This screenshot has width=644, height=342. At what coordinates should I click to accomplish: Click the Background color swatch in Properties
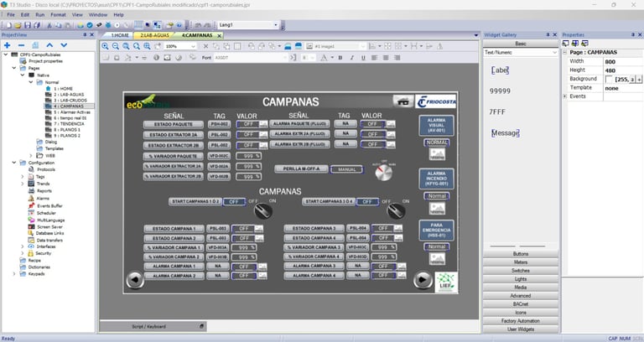[609, 79]
